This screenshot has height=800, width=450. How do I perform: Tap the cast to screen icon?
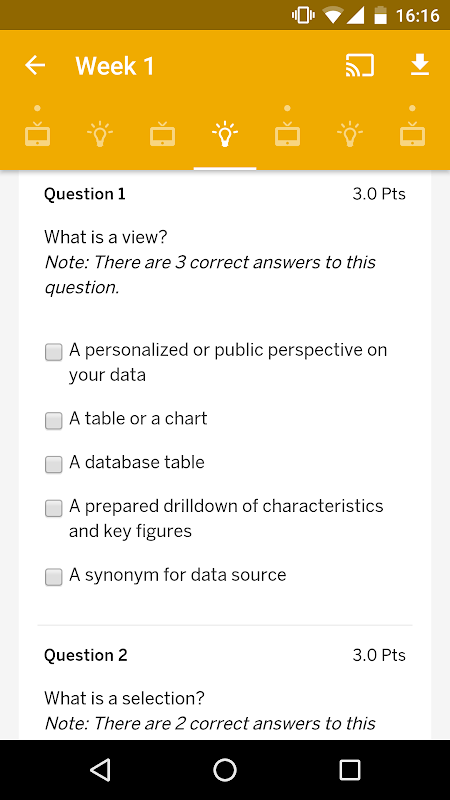(360, 65)
